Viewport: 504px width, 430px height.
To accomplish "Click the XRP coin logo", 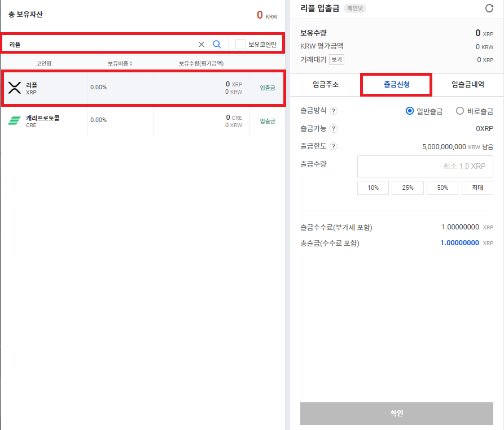I will (15, 88).
